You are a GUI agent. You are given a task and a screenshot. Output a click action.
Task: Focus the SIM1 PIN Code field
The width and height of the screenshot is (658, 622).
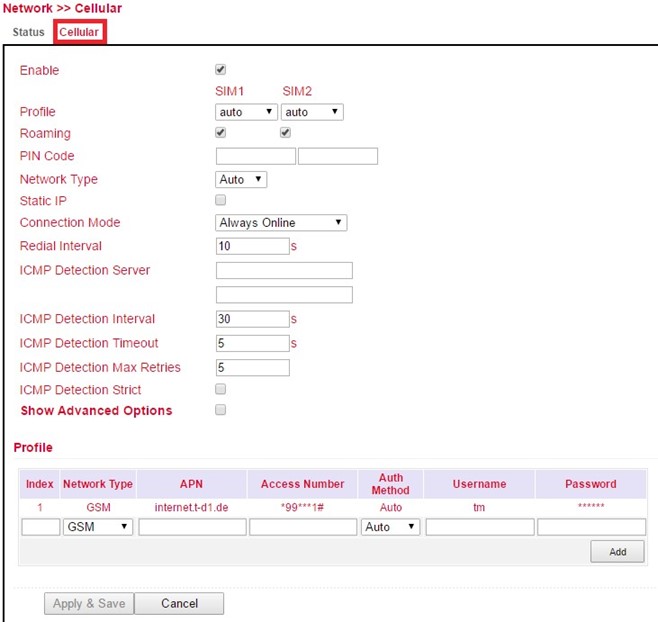[256, 156]
